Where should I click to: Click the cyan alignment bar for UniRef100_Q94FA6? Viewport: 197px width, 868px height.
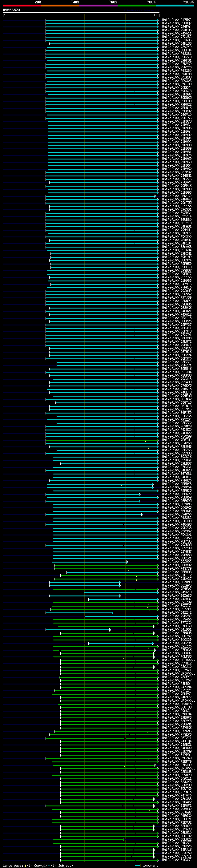[102, 30]
